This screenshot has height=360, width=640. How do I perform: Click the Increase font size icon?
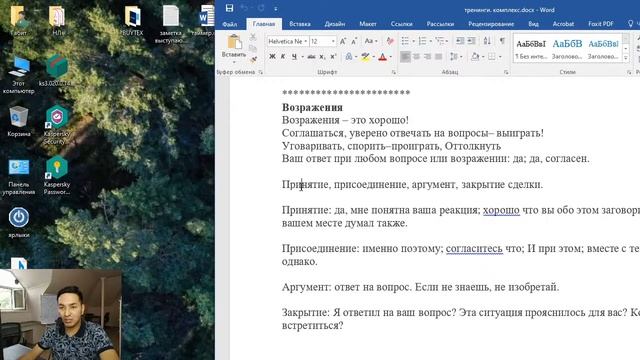pos(343,41)
